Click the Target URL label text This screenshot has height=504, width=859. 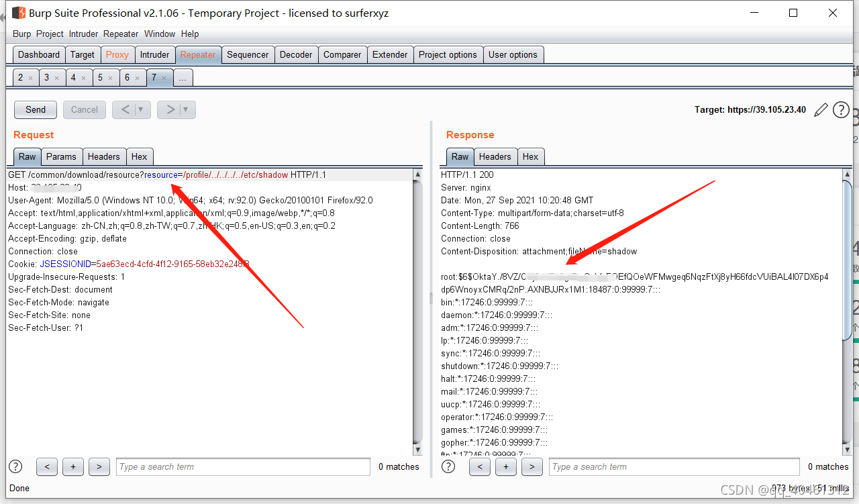click(x=750, y=110)
